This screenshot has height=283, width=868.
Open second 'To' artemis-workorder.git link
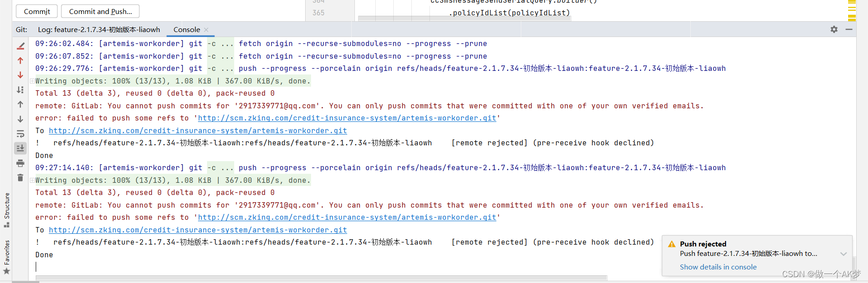coord(198,230)
